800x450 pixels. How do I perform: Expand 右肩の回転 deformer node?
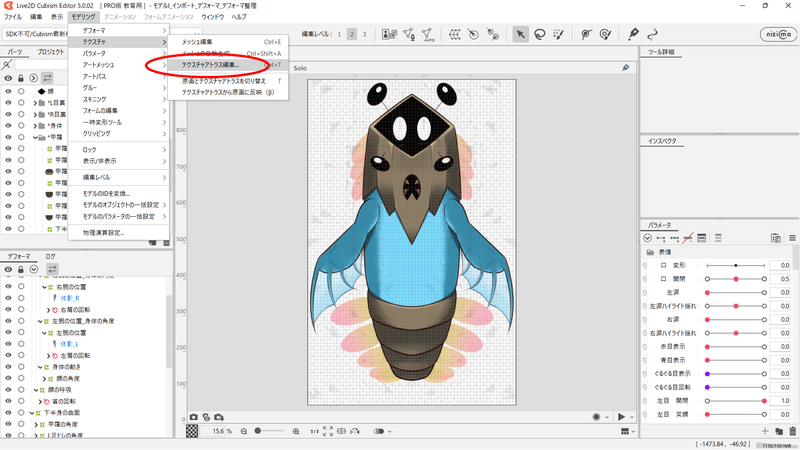pyautogui.click(x=48, y=310)
